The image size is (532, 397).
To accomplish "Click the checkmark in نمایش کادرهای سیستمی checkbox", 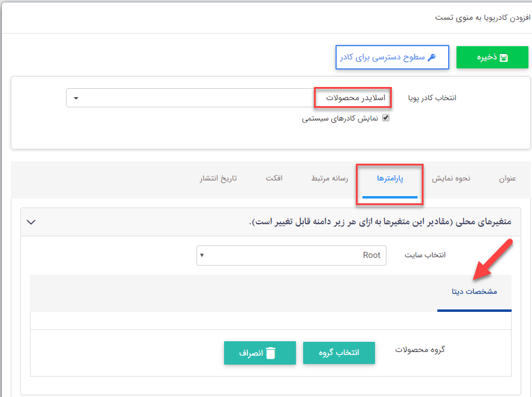I will (x=386, y=118).
